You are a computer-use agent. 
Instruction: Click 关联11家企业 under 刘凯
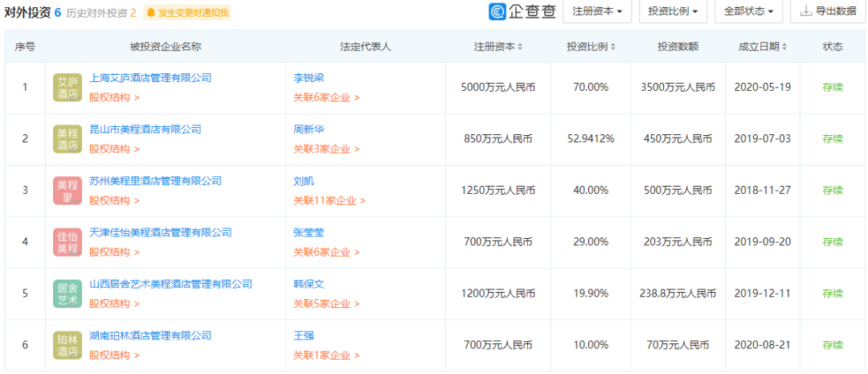[x=330, y=201]
